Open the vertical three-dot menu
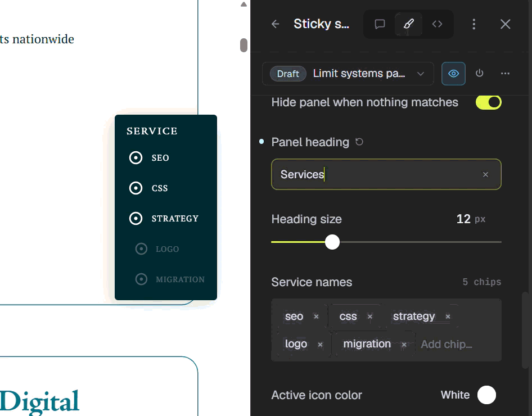The height and width of the screenshot is (416, 532). point(474,24)
